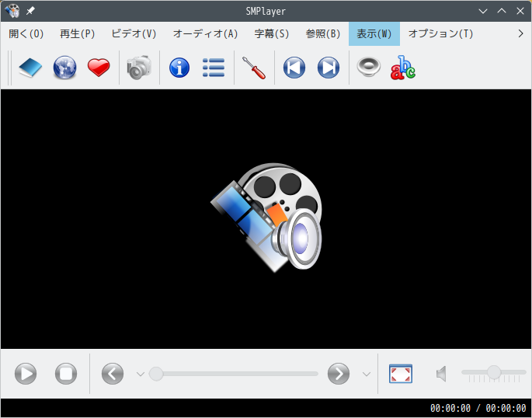
Task: Open the 表示(W) menu
Action: [374, 33]
